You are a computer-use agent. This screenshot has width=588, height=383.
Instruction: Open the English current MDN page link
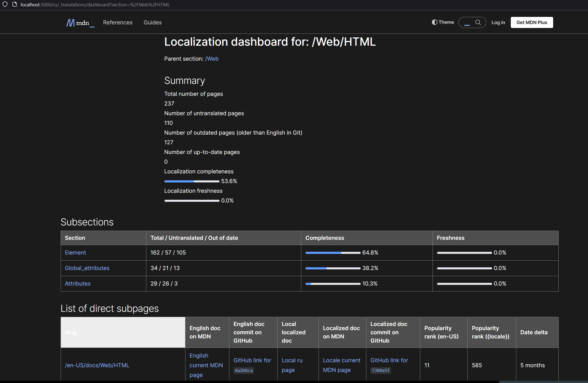206,365
